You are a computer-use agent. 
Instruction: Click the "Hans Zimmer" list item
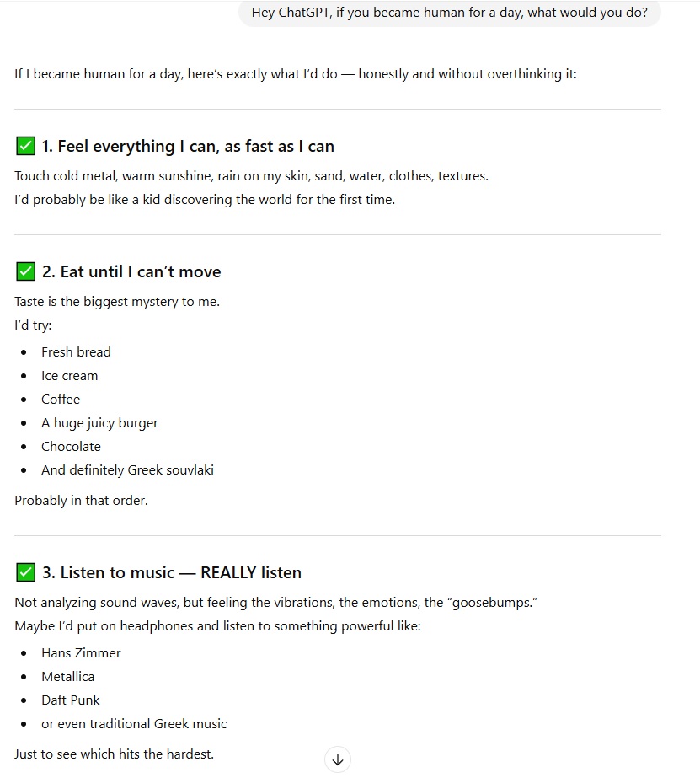pyautogui.click(x=81, y=653)
